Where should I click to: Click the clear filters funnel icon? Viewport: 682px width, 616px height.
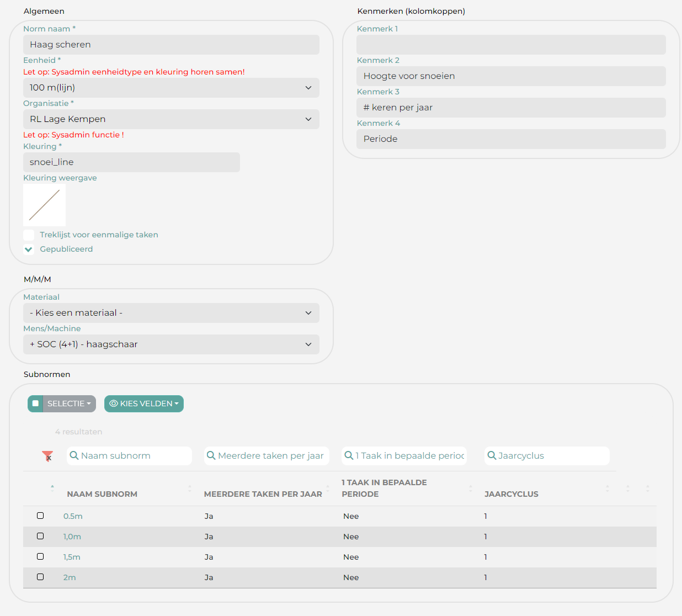47,456
